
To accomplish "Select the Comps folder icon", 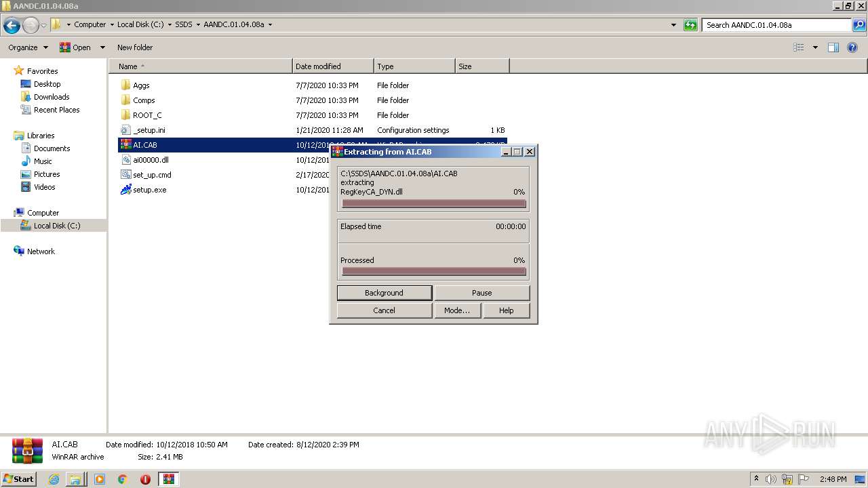I will point(125,100).
